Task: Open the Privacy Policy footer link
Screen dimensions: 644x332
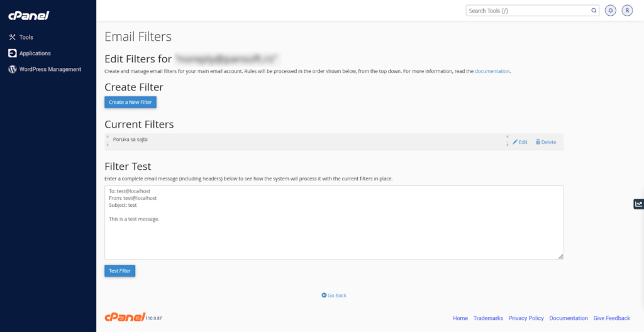Action: pos(526,318)
